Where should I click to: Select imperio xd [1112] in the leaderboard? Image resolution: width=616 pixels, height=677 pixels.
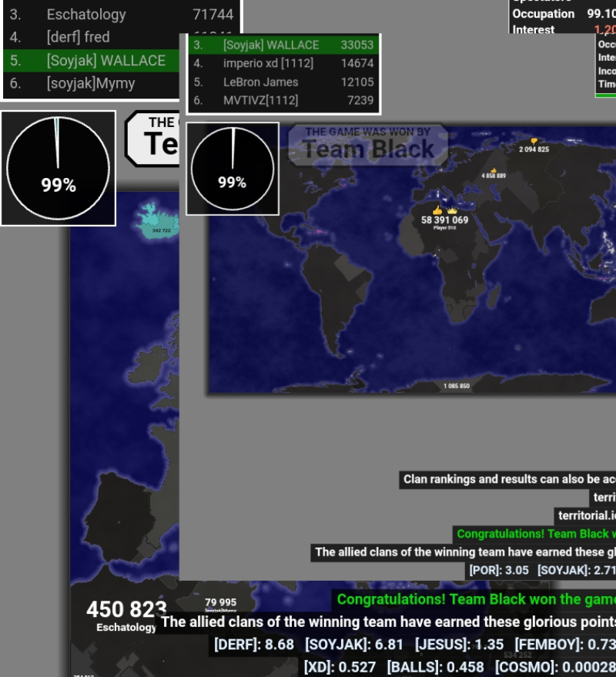coord(283,63)
